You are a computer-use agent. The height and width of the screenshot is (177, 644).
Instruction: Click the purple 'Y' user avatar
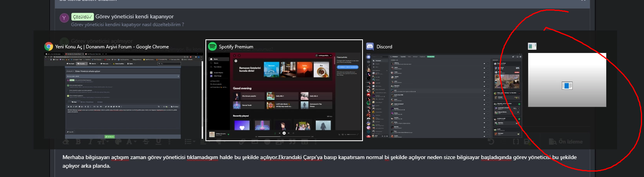[64, 18]
